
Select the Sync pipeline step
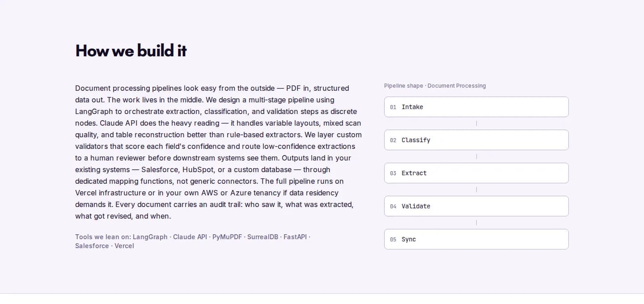(476, 239)
